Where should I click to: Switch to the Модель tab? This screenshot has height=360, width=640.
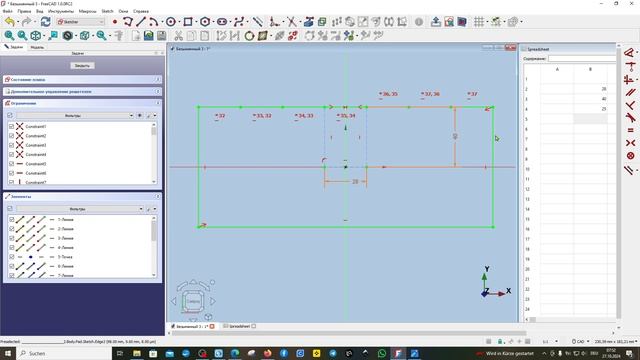(37, 47)
